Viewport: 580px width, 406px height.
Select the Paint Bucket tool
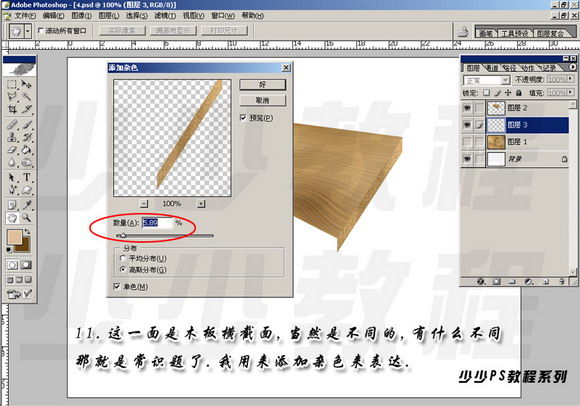pos(27,150)
